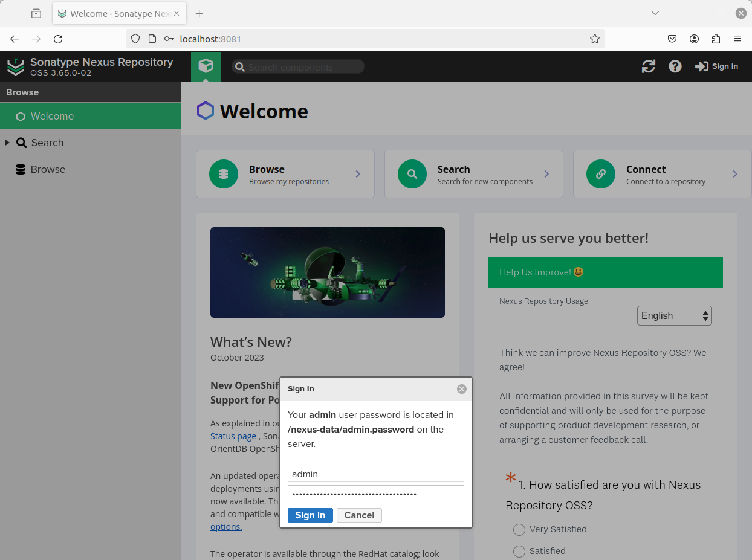752x560 pixels.
Task: Click the green Connect link circle icon
Action: pos(601,174)
